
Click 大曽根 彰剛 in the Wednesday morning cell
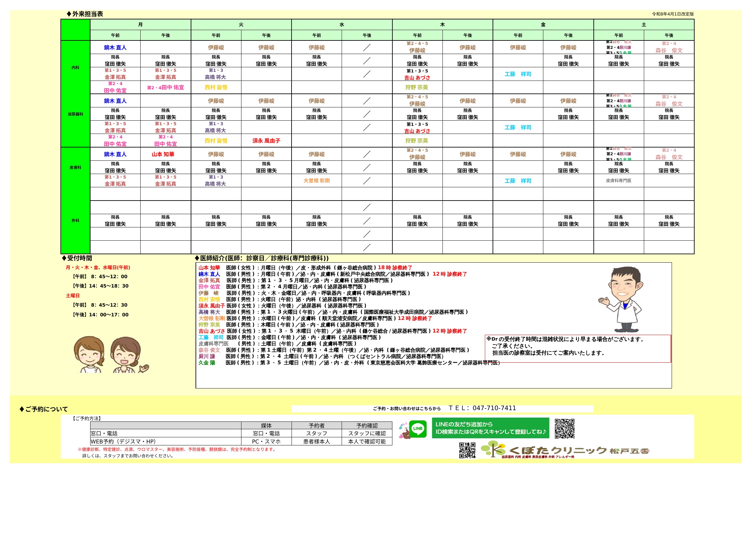pos(316,180)
